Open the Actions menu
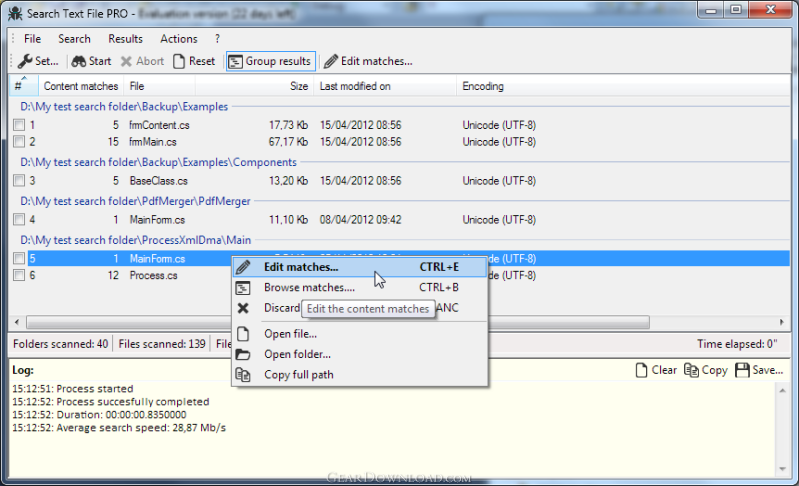Image resolution: width=799 pixels, height=486 pixels. [178, 39]
